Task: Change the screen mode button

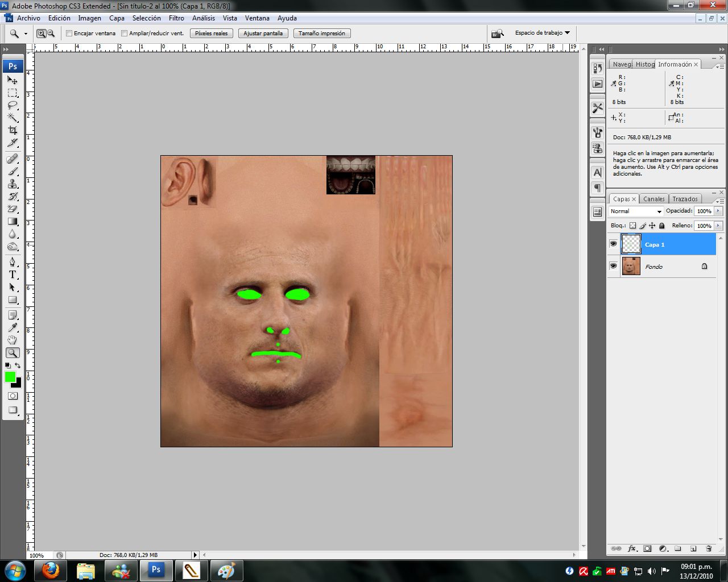Action: [x=13, y=410]
